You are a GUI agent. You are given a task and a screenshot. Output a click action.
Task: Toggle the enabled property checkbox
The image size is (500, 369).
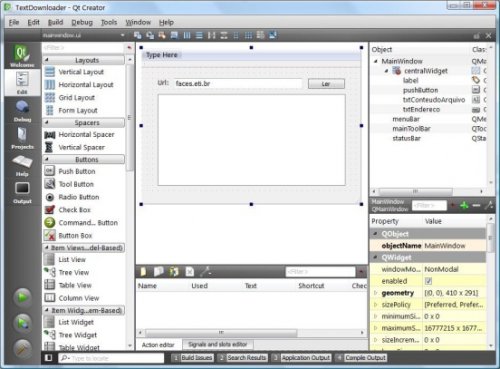(429, 281)
